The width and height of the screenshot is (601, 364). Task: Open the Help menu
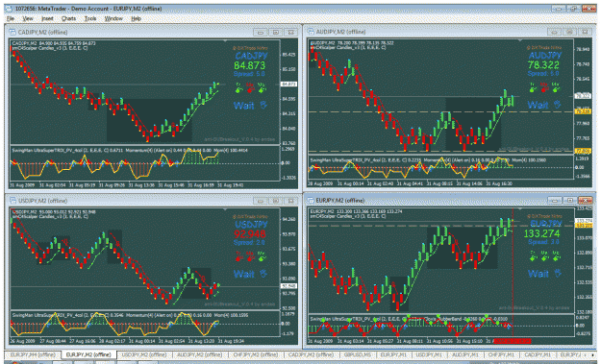point(137,18)
